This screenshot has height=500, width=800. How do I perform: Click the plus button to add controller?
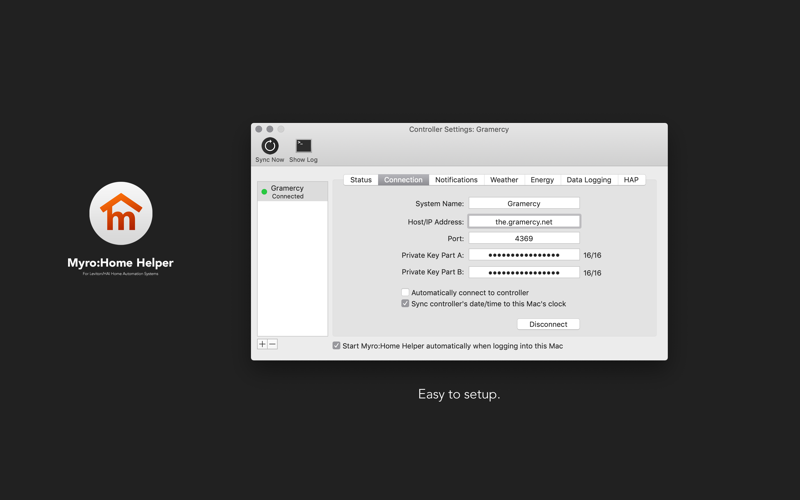pos(262,344)
